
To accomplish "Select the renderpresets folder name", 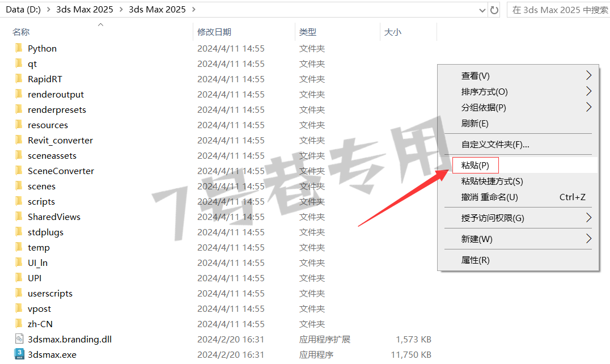I will pos(57,109).
